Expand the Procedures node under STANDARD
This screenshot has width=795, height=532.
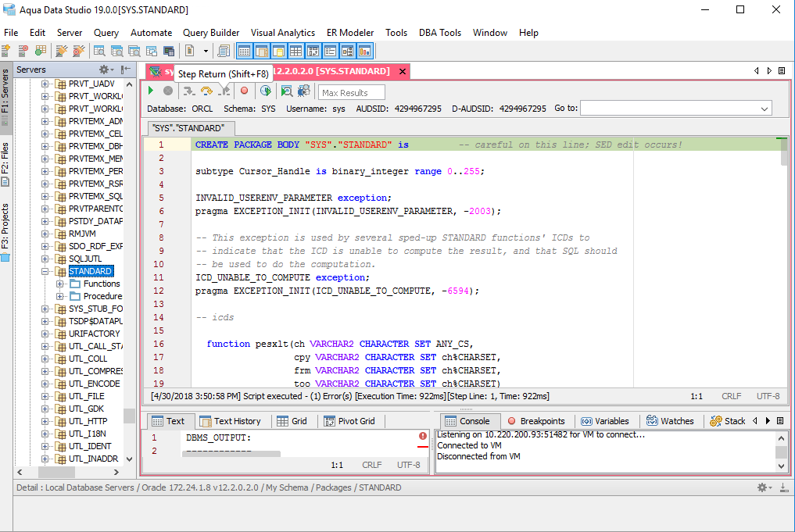click(61, 296)
